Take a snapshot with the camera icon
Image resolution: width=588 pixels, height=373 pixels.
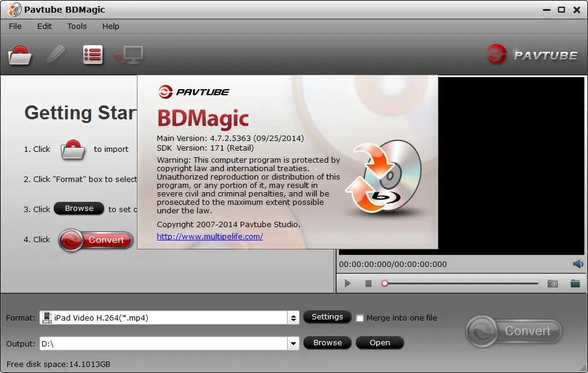click(x=553, y=284)
